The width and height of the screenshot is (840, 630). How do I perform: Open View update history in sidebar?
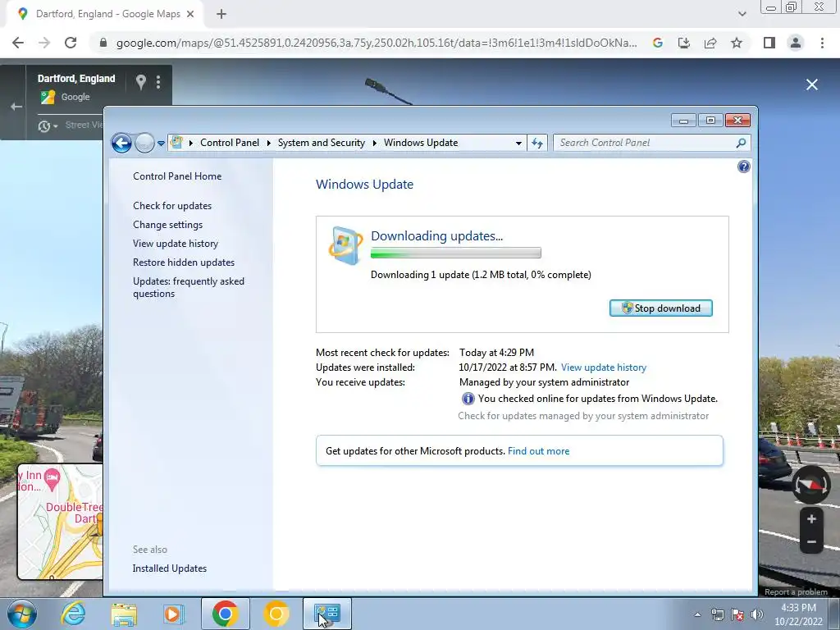[x=176, y=243]
